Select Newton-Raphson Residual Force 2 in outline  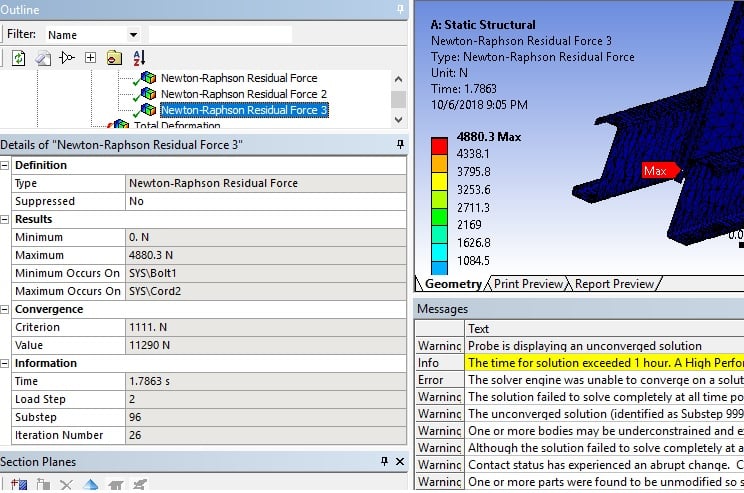244,94
